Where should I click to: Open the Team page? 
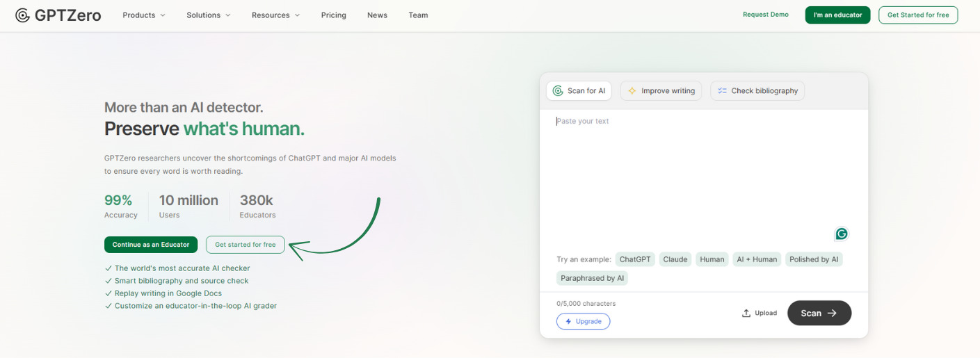click(x=418, y=15)
